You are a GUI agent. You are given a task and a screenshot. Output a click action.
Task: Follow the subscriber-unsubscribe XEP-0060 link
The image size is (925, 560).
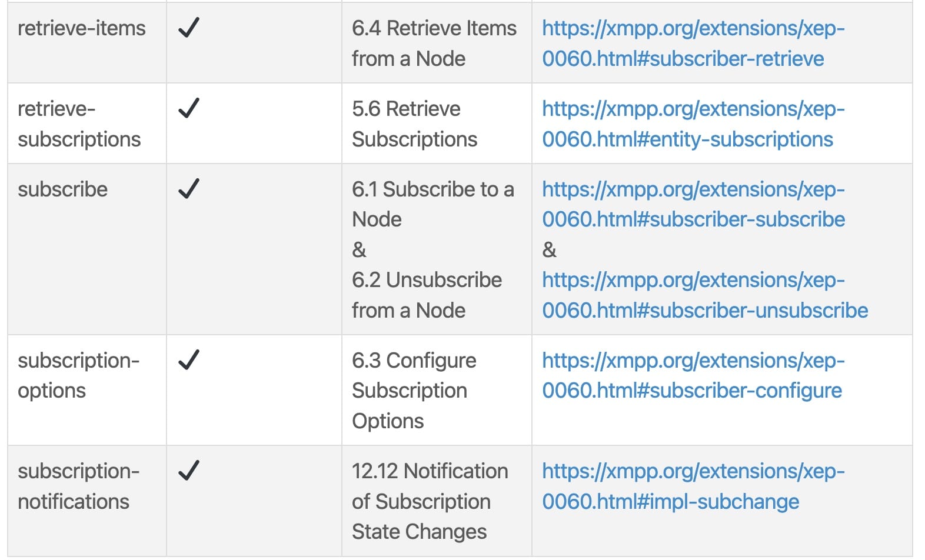click(x=704, y=295)
